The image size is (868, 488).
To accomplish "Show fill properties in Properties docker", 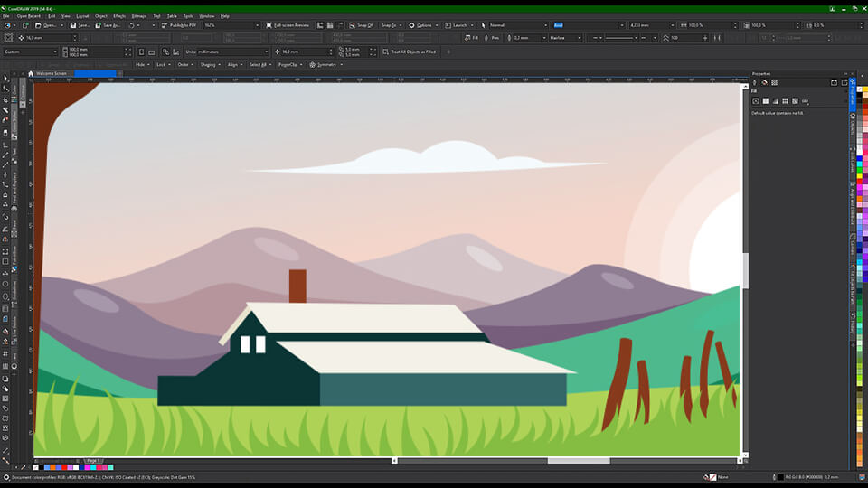I will coord(765,82).
